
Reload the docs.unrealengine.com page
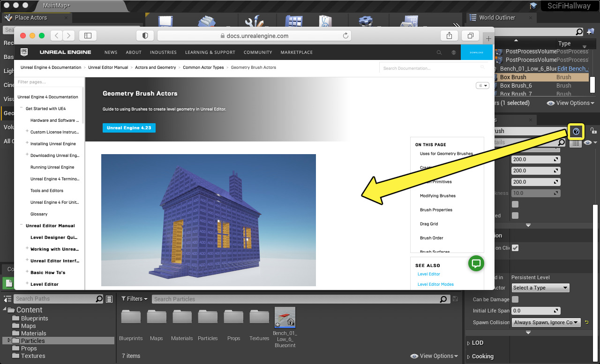pos(346,36)
